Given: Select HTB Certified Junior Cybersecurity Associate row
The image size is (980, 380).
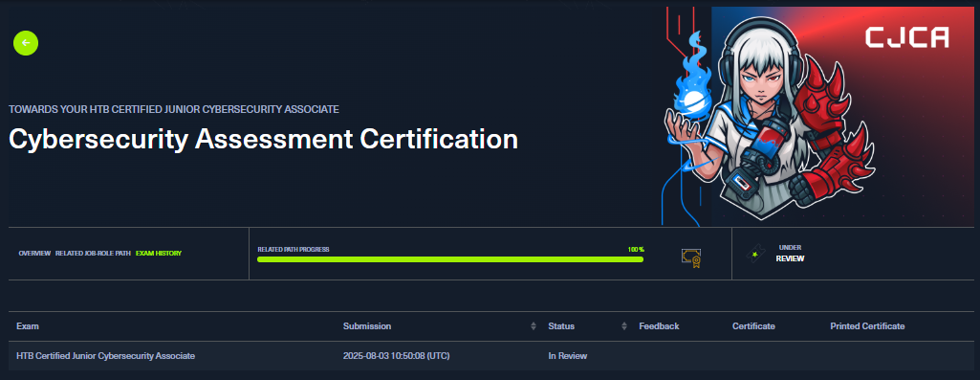Looking at the screenshot, I should 491,355.
